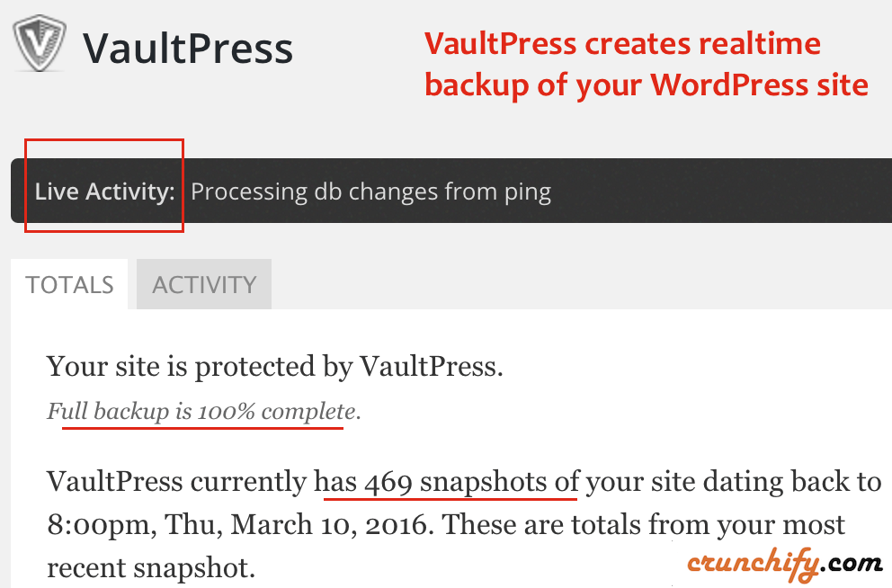This screenshot has height=588, width=892.
Task: Click the recent snapshot text at paragraph end
Action: tap(151, 567)
